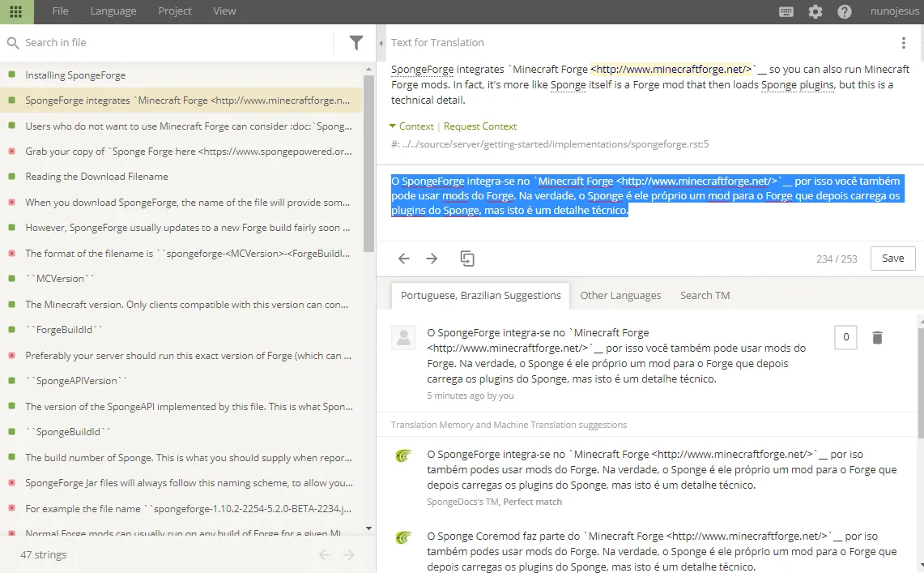Select string 'Preferably your server should run'

pos(181,356)
